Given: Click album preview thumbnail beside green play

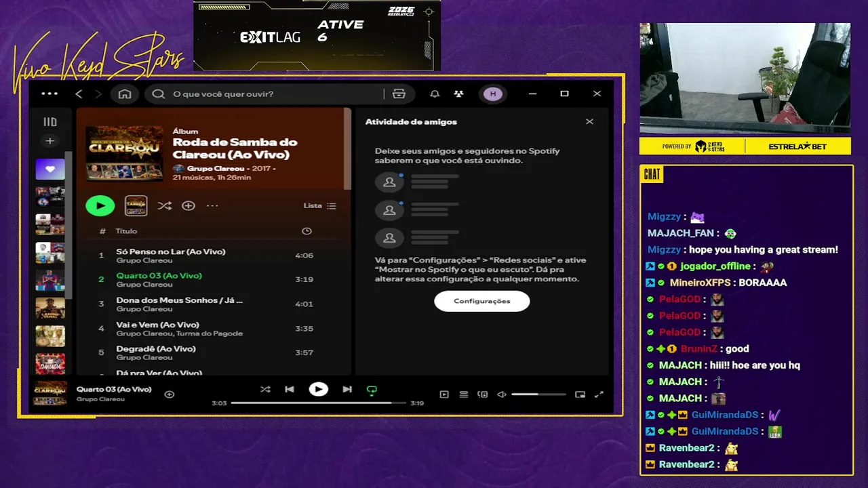Looking at the screenshot, I should (136, 205).
